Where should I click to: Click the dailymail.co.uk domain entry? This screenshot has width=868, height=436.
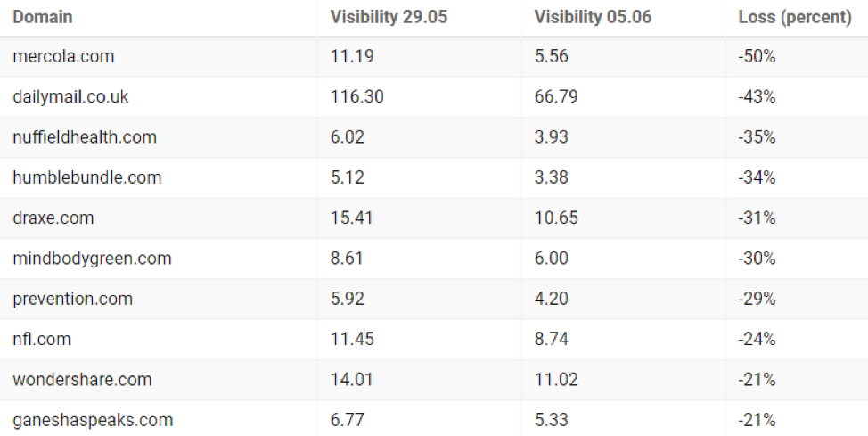click(70, 96)
